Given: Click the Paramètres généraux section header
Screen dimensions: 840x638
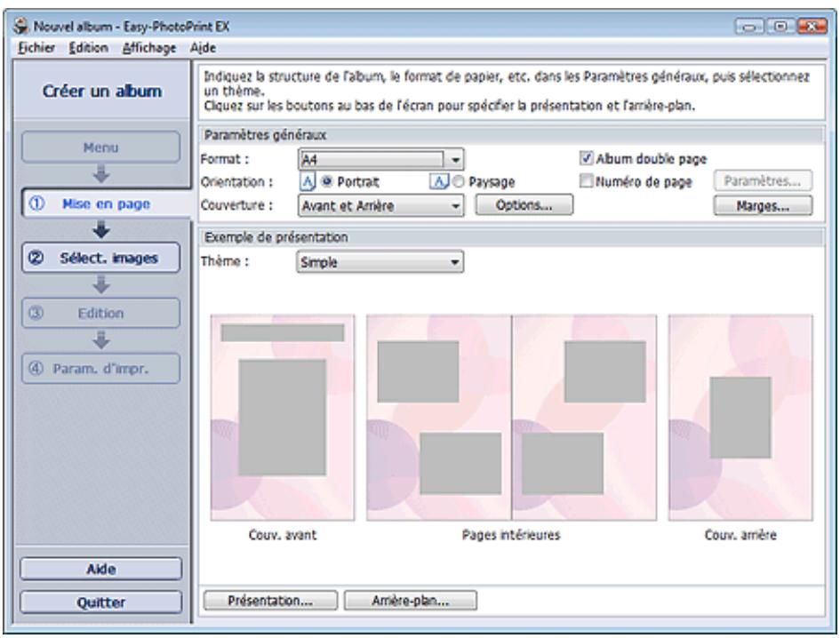Looking at the screenshot, I should (511, 135).
